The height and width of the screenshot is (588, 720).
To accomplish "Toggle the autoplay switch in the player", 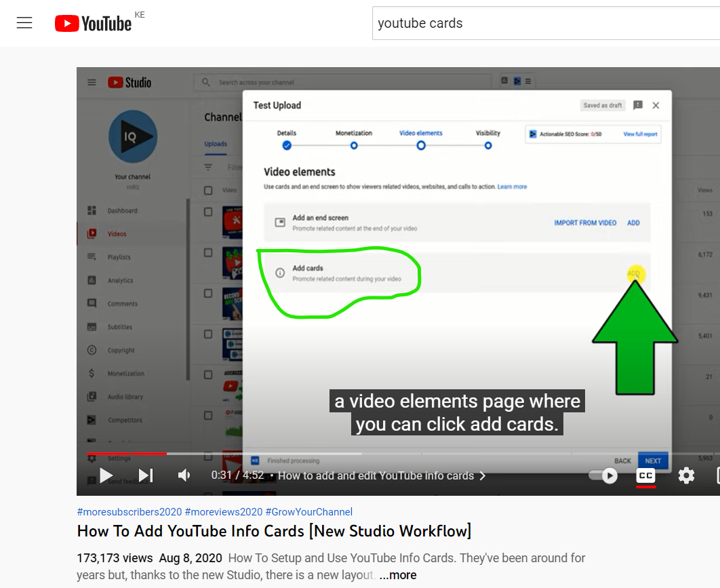I will click(x=603, y=475).
